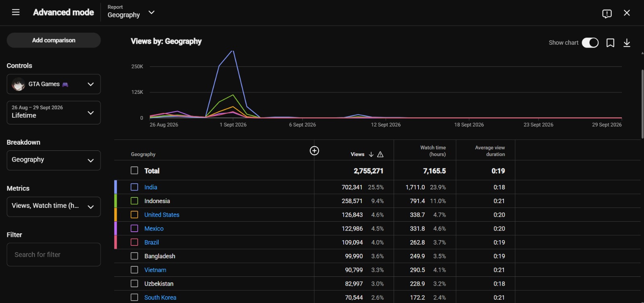The width and height of the screenshot is (644, 303).
Task: Click the Indonesia row label
Action: pos(157,201)
